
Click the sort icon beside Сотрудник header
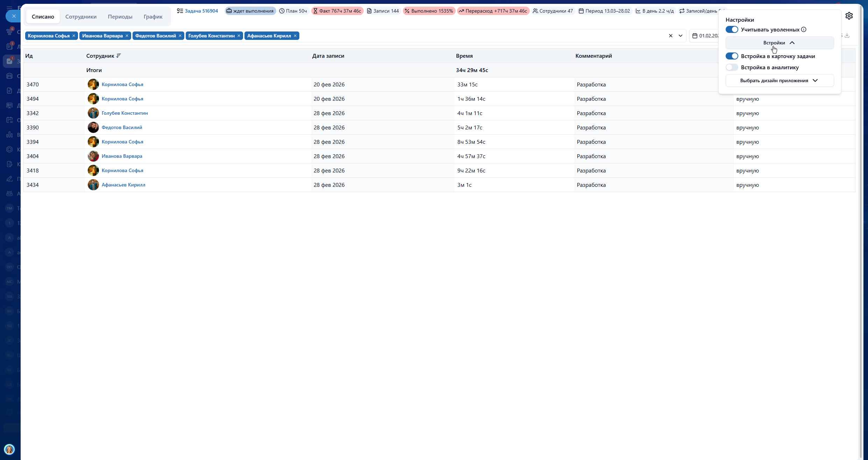(x=119, y=56)
